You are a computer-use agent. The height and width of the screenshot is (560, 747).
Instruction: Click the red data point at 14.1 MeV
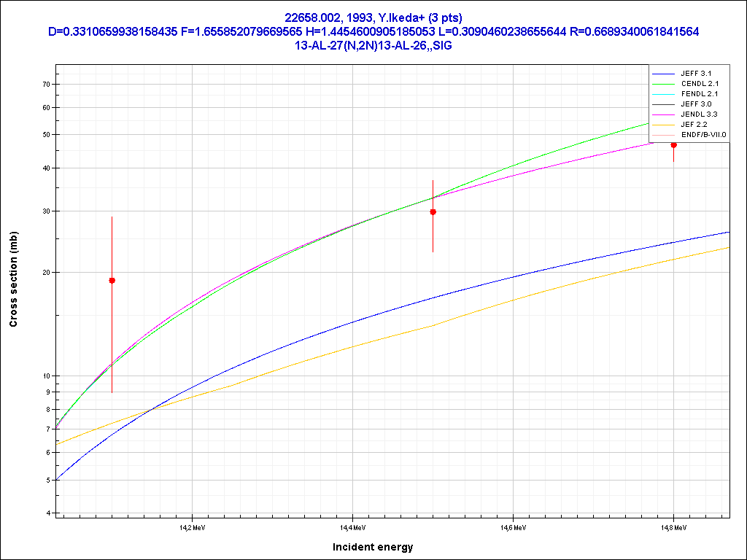click(112, 281)
